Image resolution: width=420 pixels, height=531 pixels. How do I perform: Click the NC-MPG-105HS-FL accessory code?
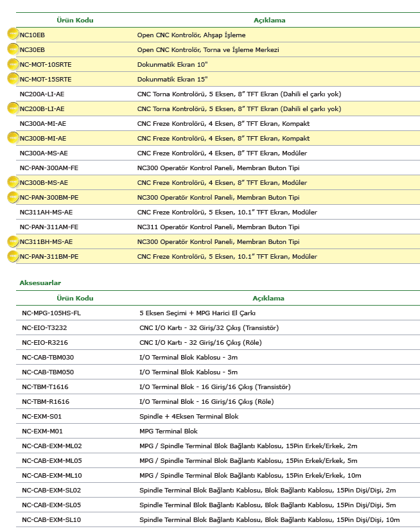pyautogui.click(x=51, y=313)
